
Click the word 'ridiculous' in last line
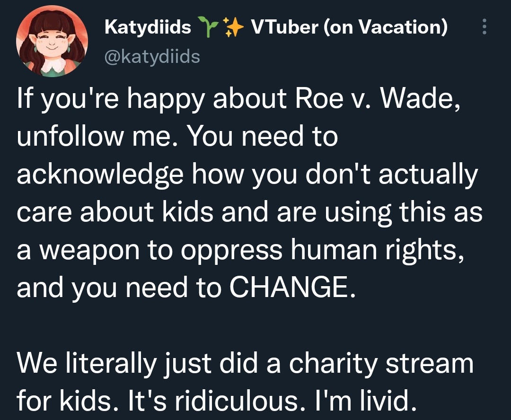click(237, 401)
